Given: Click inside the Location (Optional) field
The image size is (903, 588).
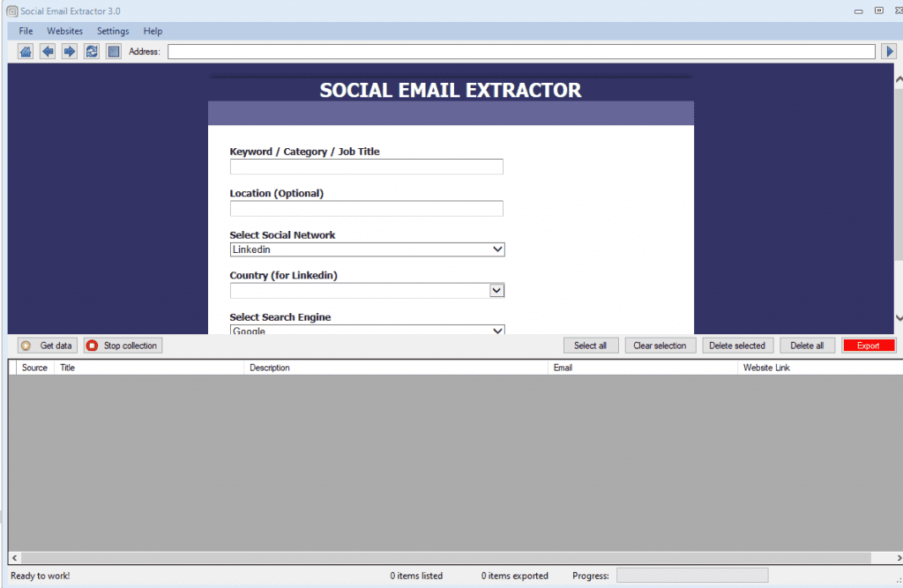Looking at the screenshot, I should point(366,209).
